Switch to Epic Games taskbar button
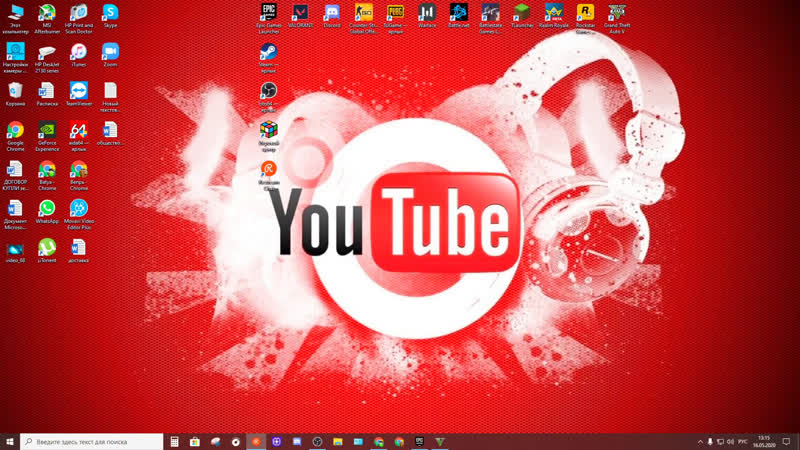 [419, 442]
